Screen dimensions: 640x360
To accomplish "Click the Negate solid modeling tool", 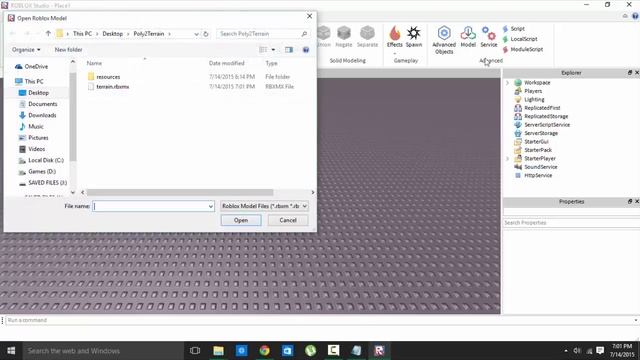I will tap(344, 37).
